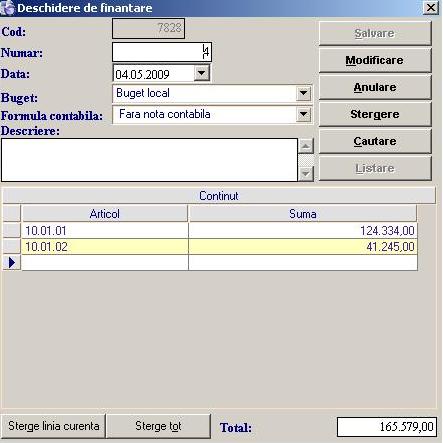Click inside the Descriere text area
Screen dimensions: 443x443
[x=149, y=160]
